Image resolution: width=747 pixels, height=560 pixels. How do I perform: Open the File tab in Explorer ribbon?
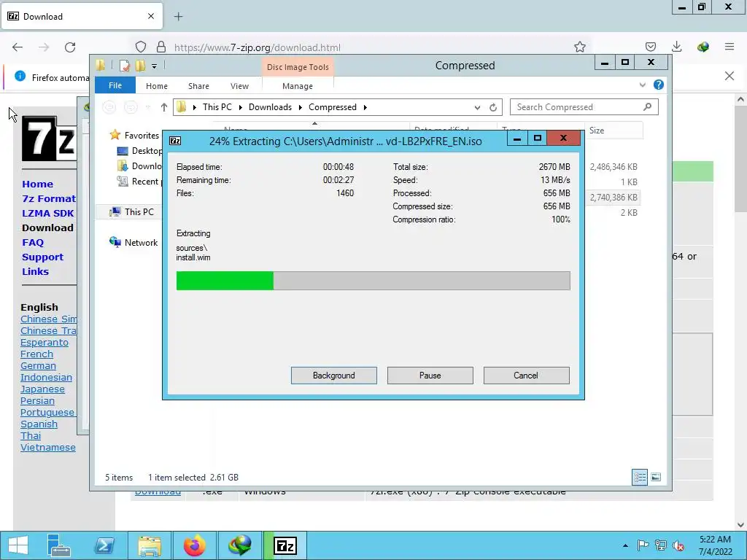115,85
